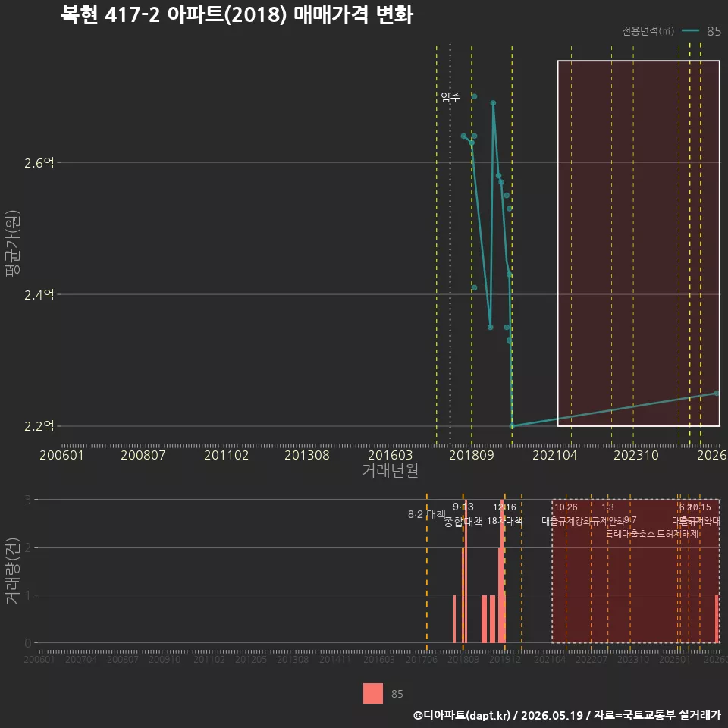Viewport: 728px width, 728px height.
Task: Click the chart title 복현 417-2 아파트(2018) 매매가격 변화
Action: coord(237,15)
